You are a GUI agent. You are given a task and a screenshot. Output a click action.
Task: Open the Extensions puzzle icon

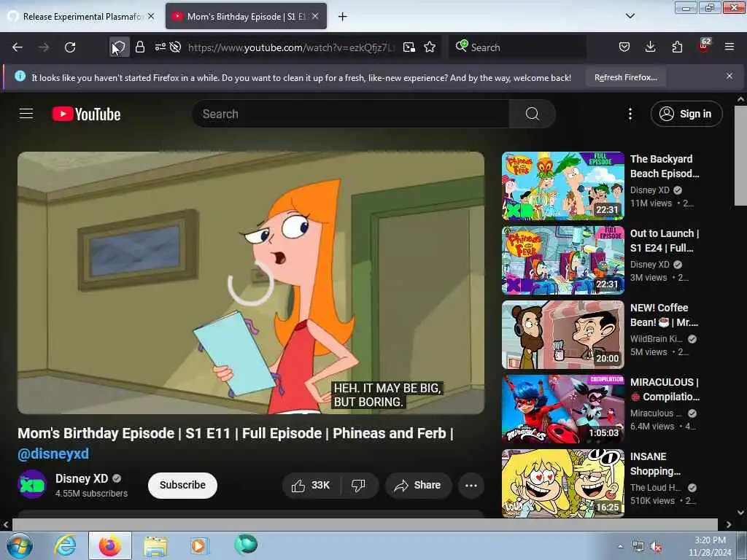coord(677,47)
